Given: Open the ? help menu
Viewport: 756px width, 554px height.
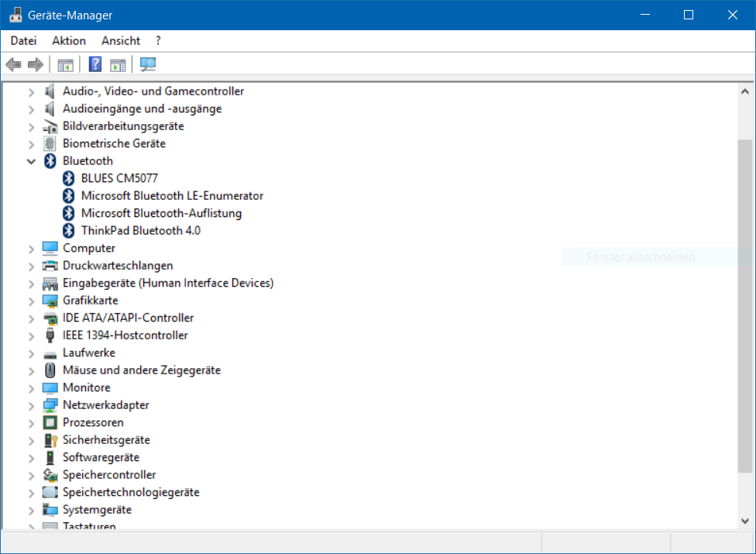Looking at the screenshot, I should [158, 41].
